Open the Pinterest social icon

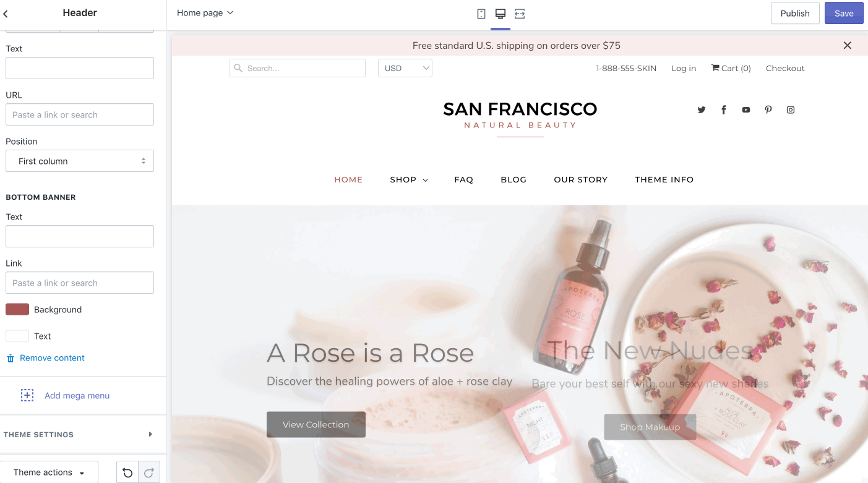click(768, 110)
